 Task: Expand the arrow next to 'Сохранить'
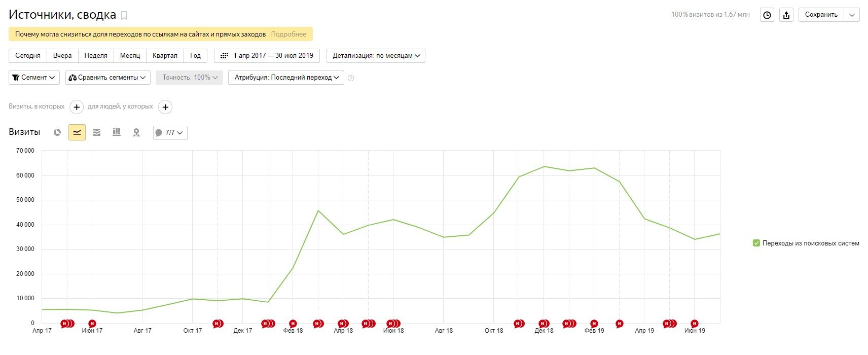point(852,15)
